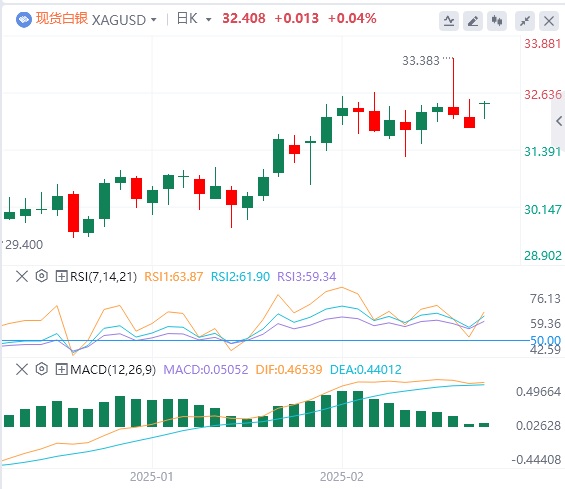The height and width of the screenshot is (489, 565).
Task: Click the spot silver logo icon
Action: pyautogui.click(x=24, y=19)
